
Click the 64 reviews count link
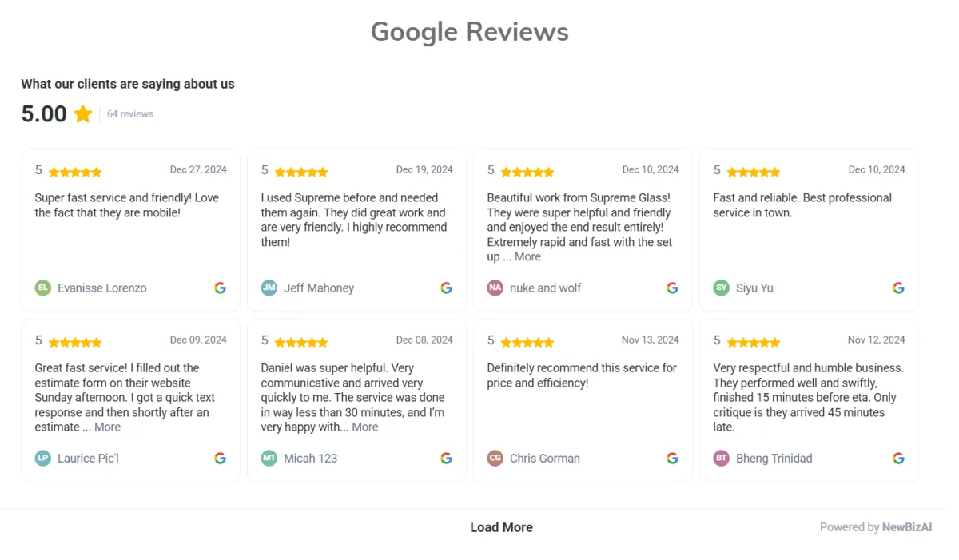coord(130,114)
